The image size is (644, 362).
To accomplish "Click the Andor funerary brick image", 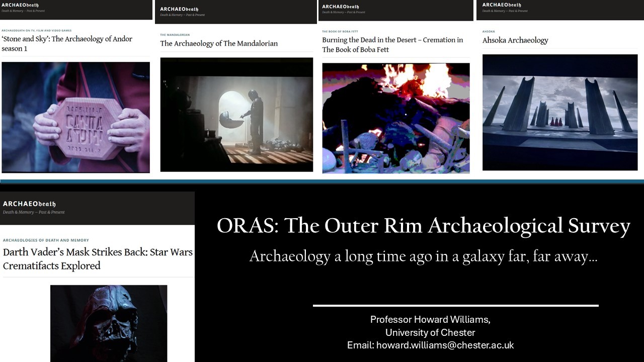I will pos(75,117).
